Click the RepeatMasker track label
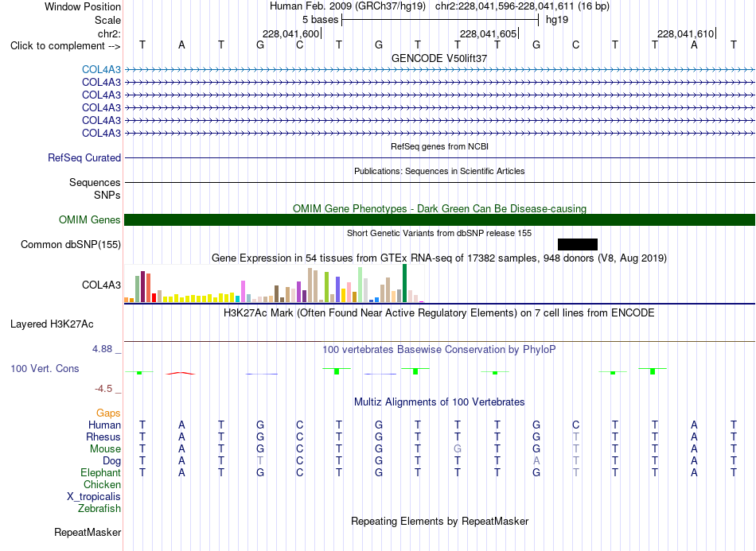Image resolution: width=756 pixels, height=551 pixels. pyautogui.click(x=88, y=533)
